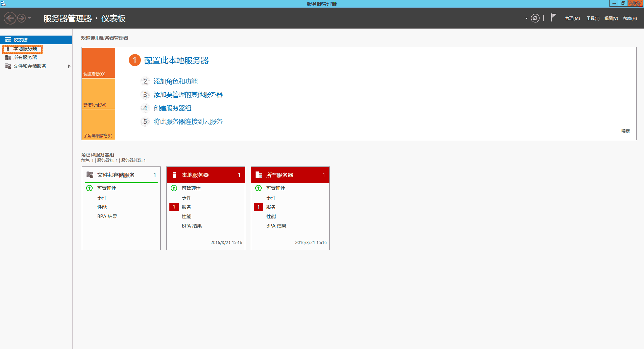Open 创建服务器组 link
Screen dimensions: 644x349
[x=172, y=108]
